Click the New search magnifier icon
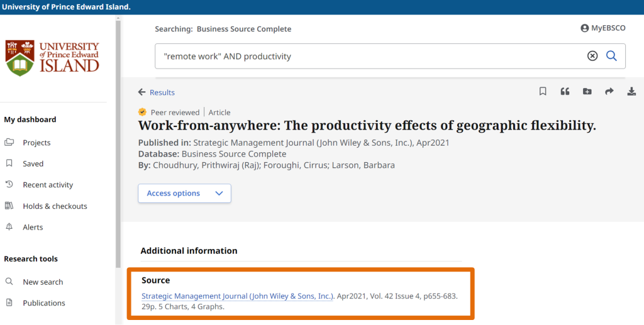The image size is (644, 325). pos(9,282)
